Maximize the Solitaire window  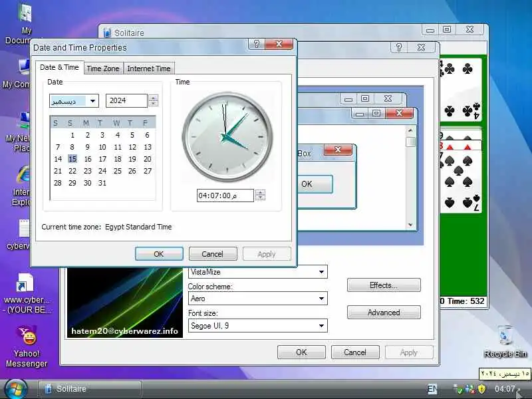click(x=447, y=29)
